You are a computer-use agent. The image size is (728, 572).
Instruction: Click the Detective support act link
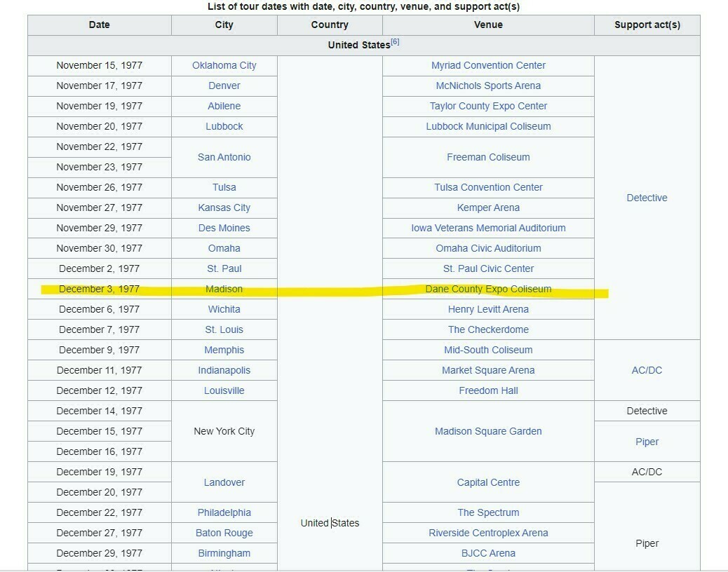click(647, 198)
